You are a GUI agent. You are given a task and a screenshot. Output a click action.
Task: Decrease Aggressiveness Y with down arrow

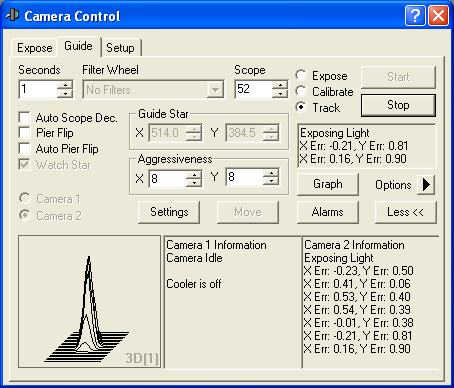pos(271,181)
